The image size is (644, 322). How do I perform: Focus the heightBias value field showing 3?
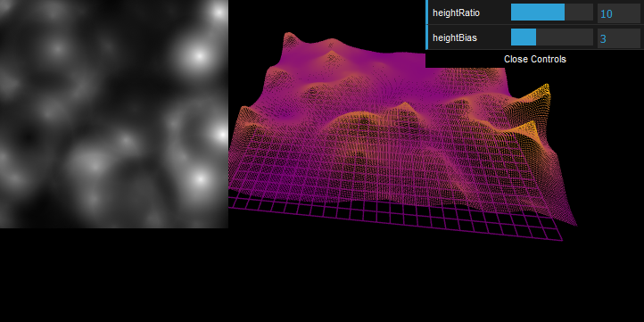(x=618, y=38)
